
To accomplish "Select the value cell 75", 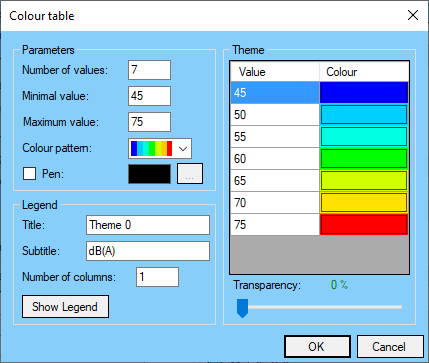I will coord(275,225).
